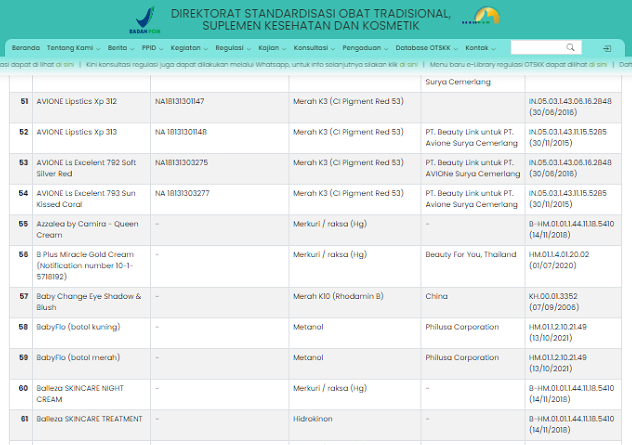This screenshot has height=445, width=632.
Task: Select 'Merkuri / raksa (Hg)' in B Plus row
Action: 330,254
